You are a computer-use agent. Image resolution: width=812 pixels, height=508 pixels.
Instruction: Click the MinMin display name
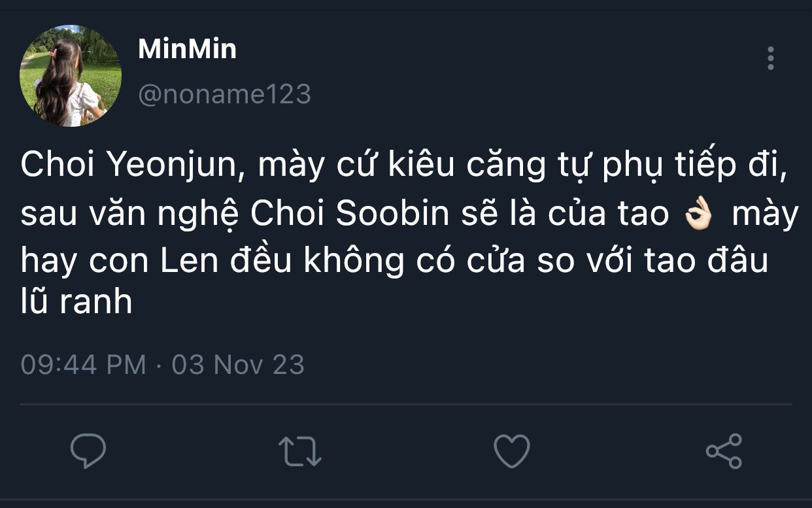(x=187, y=50)
